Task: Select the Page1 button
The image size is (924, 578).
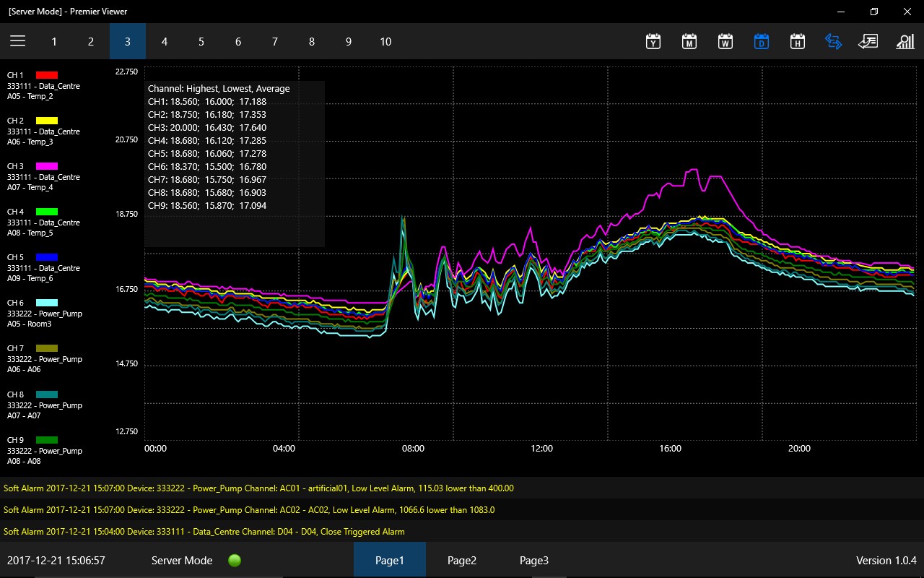Action: pyautogui.click(x=390, y=560)
